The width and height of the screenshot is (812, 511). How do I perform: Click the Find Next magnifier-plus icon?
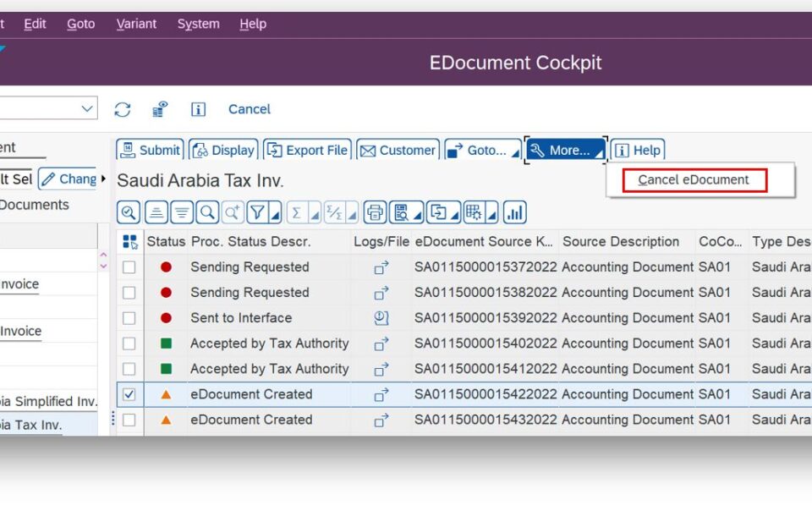point(233,213)
